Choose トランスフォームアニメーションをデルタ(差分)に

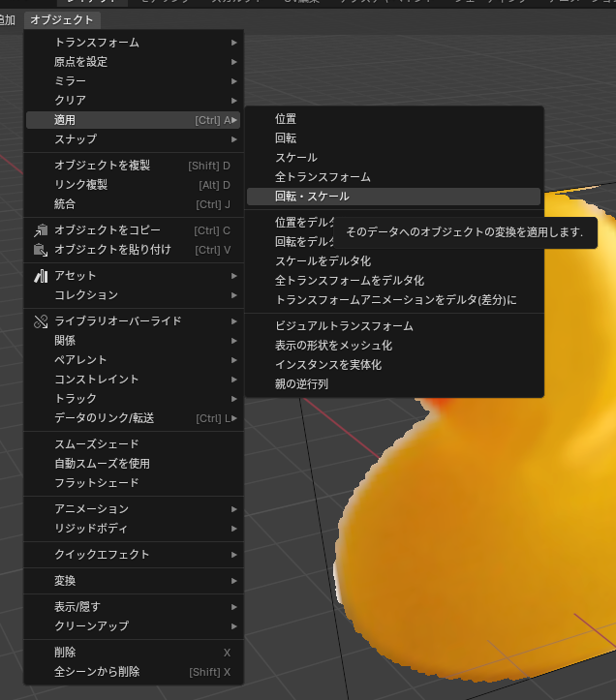point(393,300)
